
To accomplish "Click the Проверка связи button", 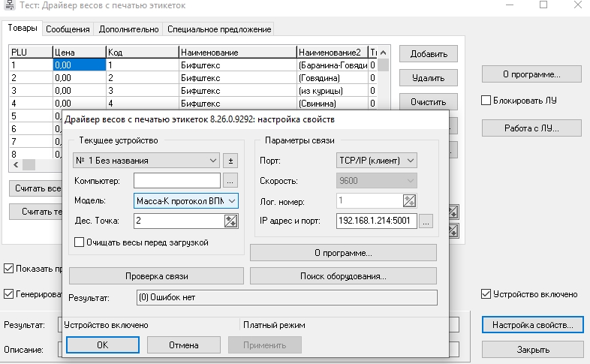I will [x=157, y=276].
